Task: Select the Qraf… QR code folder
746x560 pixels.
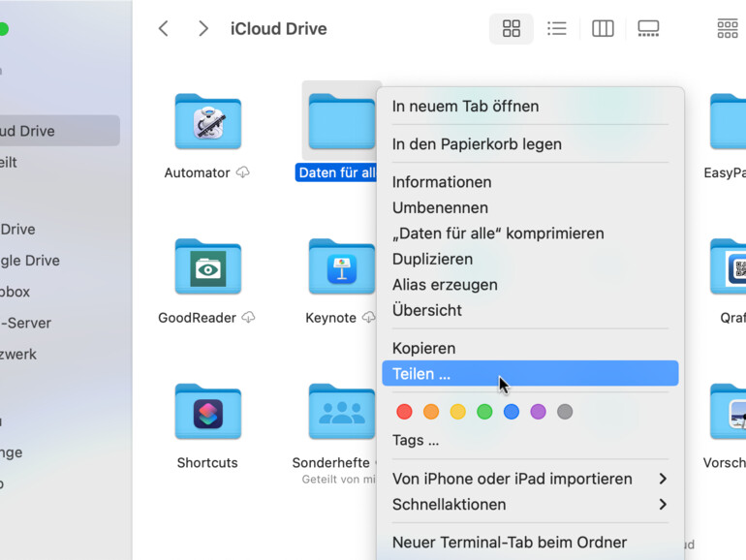Action: (728, 266)
